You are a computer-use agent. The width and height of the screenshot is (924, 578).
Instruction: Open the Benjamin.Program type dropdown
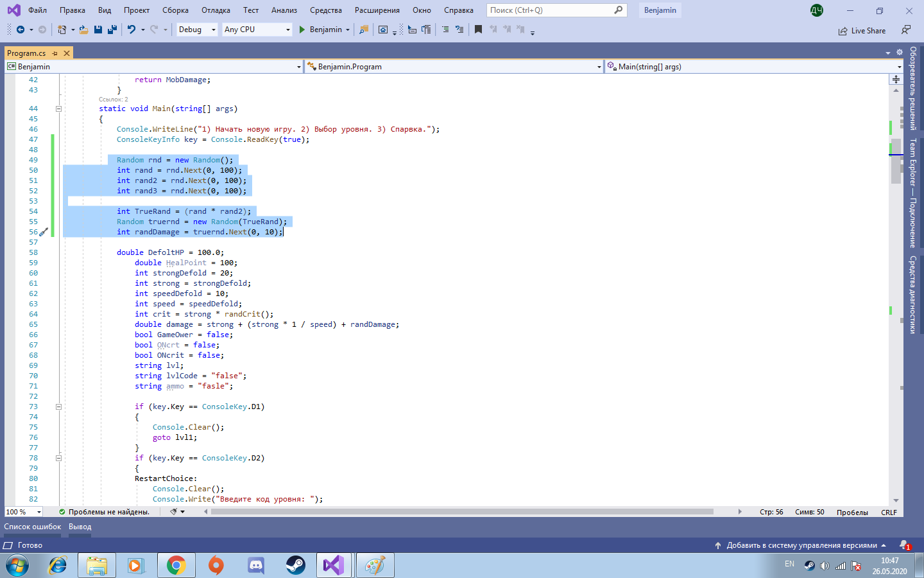pos(454,67)
